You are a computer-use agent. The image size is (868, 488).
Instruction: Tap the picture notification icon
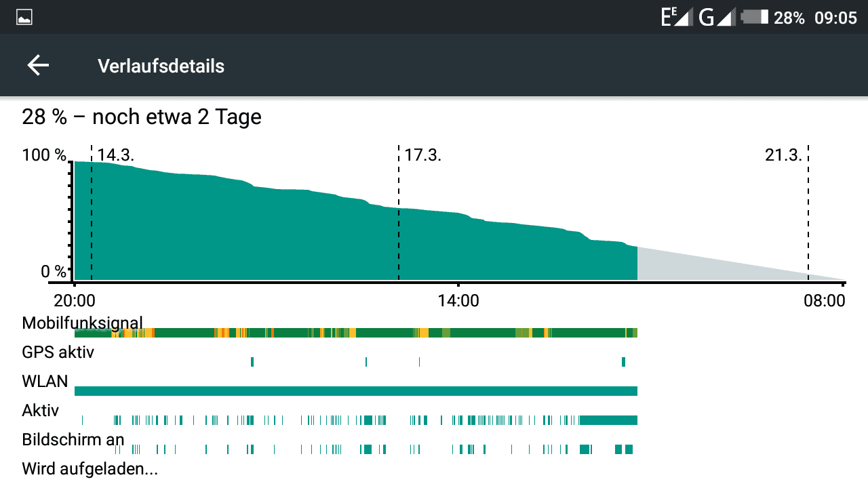24,18
